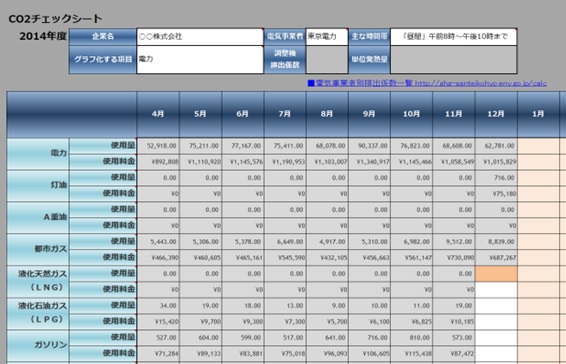Select the 9月 column header
Image resolution: width=566 pixels, height=364 pixels.
click(369, 114)
